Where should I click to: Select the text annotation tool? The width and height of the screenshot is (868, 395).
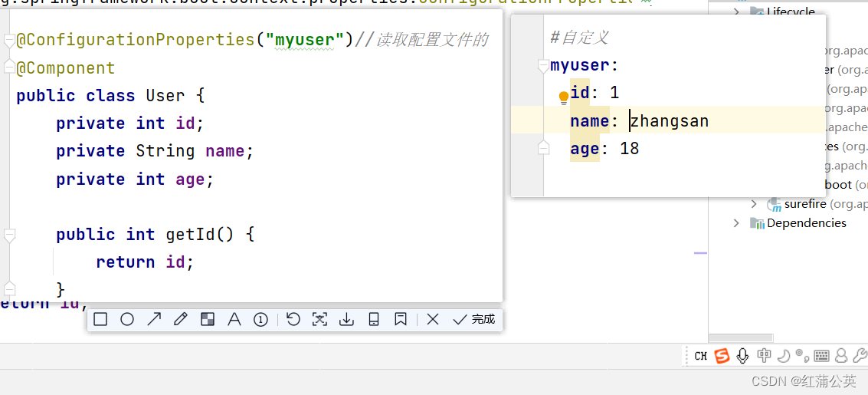click(x=234, y=319)
